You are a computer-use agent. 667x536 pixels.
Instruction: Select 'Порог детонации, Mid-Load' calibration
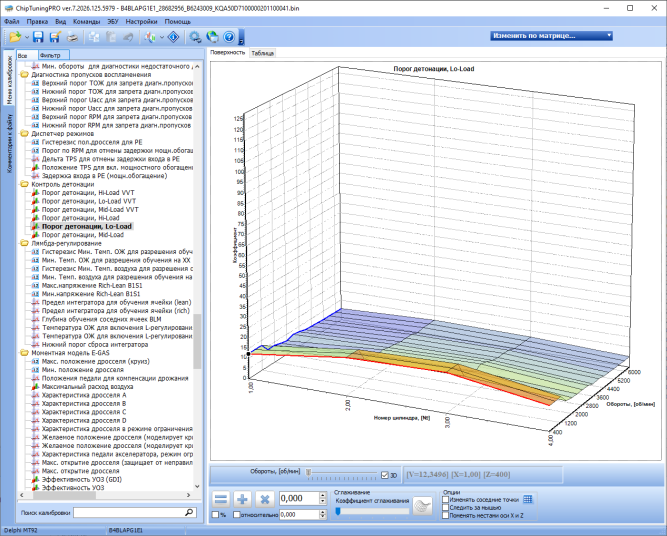[83, 235]
